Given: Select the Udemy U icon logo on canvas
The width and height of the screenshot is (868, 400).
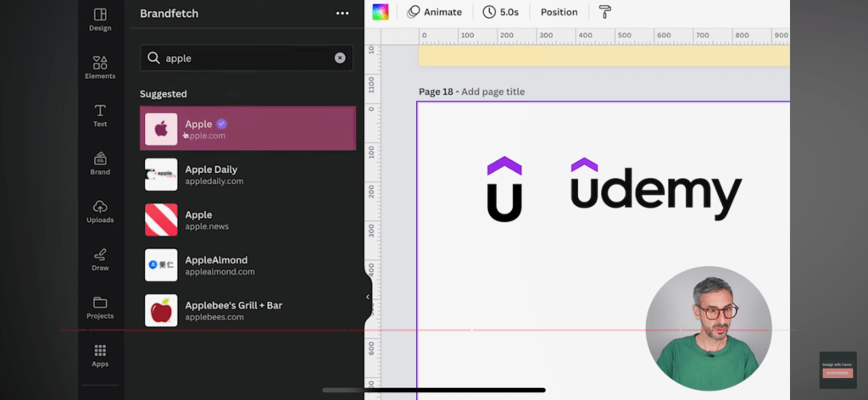Looking at the screenshot, I should click(504, 189).
